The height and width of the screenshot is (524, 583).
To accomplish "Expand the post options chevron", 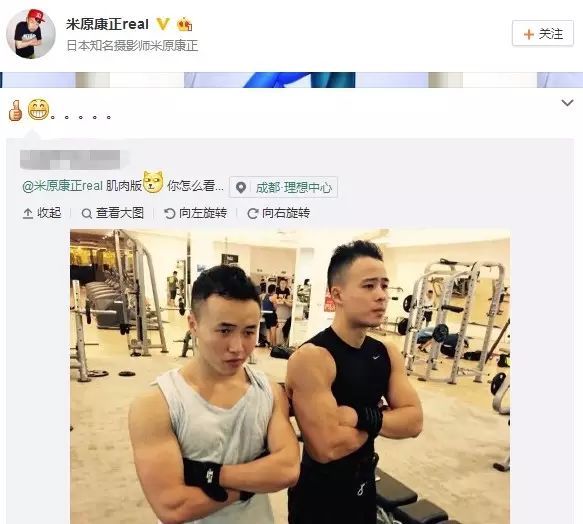I will [567, 103].
